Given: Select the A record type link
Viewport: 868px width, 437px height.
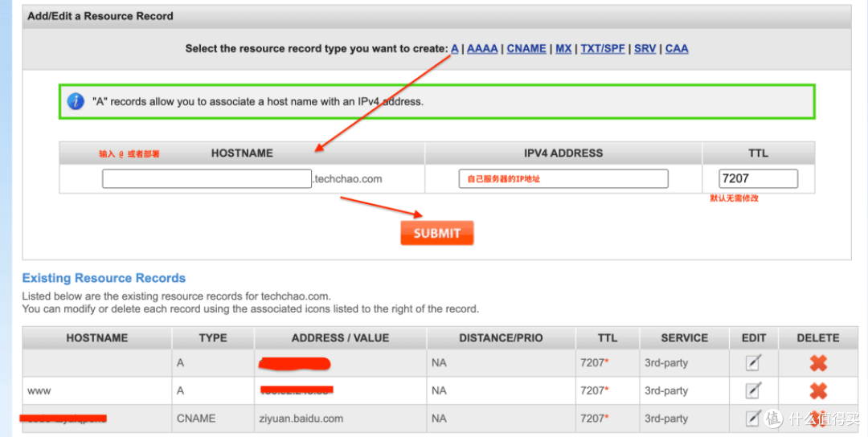Looking at the screenshot, I should (454, 48).
